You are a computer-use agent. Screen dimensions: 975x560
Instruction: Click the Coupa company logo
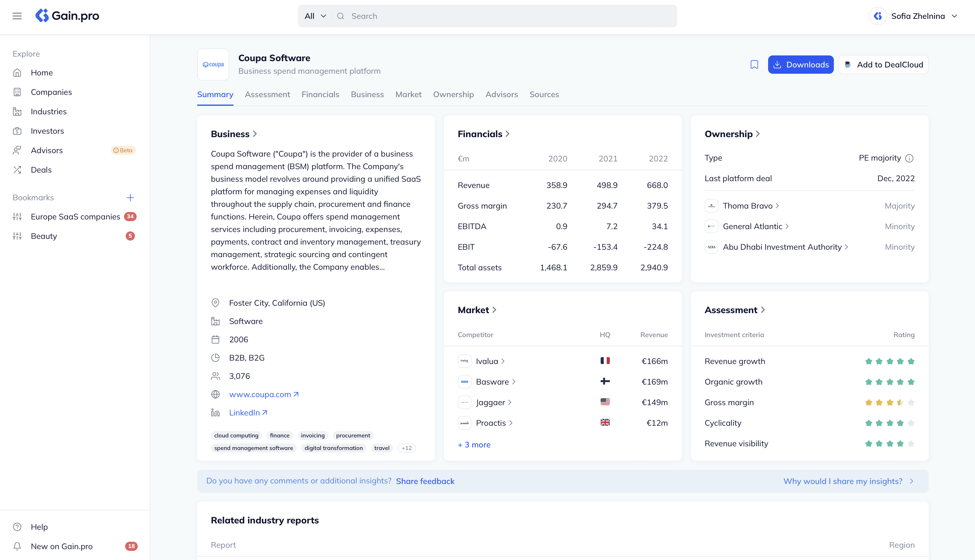point(213,65)
